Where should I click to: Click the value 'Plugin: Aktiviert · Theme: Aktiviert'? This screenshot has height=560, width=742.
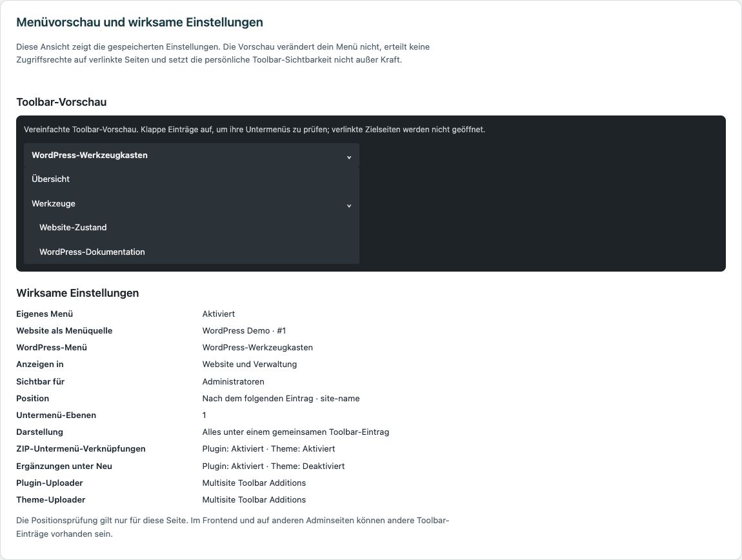(269, 449)
